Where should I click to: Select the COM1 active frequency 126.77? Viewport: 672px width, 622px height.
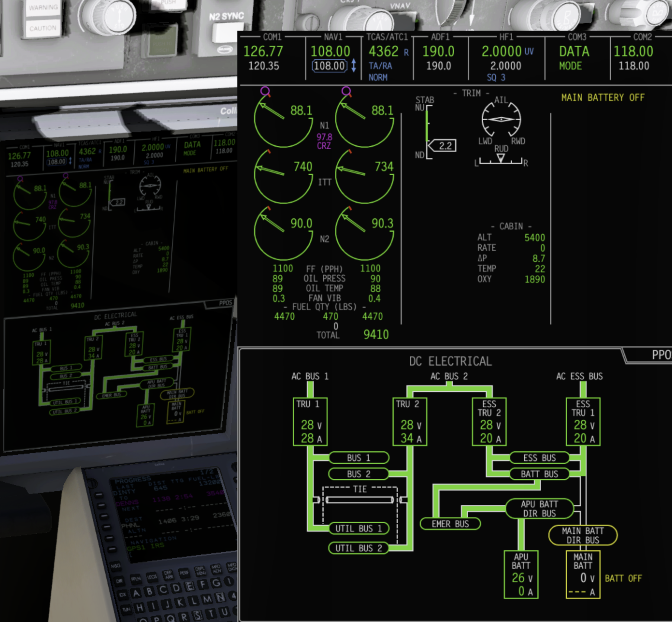coord(263,52)
